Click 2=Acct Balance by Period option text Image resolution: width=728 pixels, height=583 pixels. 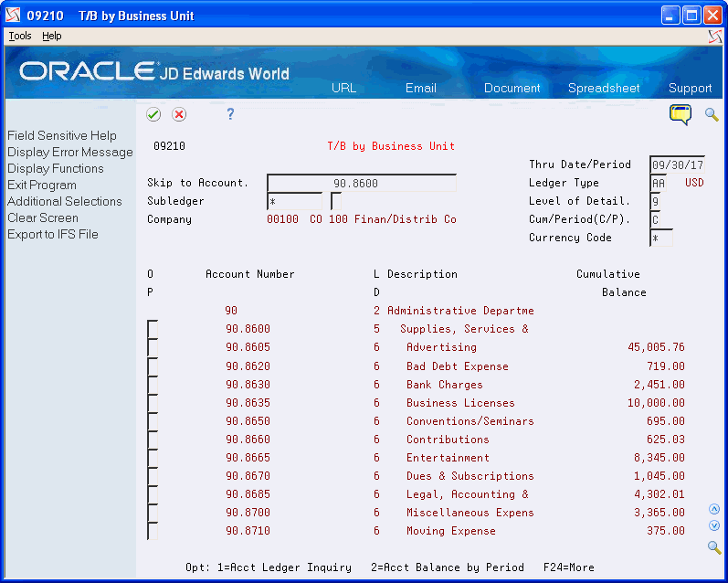click(447, 567)
